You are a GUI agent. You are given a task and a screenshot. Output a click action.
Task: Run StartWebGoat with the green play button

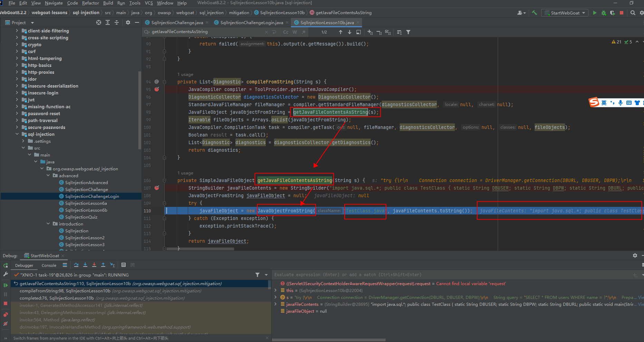coord(594,13)
